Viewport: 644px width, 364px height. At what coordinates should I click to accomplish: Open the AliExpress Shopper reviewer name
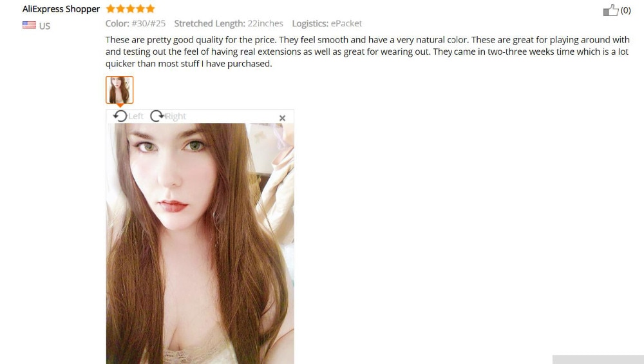pyautogui.click(x=61, y=8)
